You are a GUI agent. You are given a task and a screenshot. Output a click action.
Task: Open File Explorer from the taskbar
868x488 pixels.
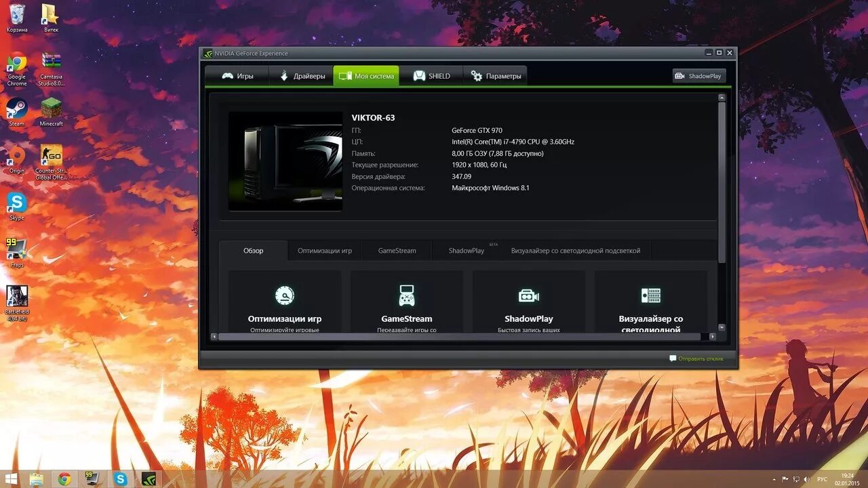pos(36,479)
